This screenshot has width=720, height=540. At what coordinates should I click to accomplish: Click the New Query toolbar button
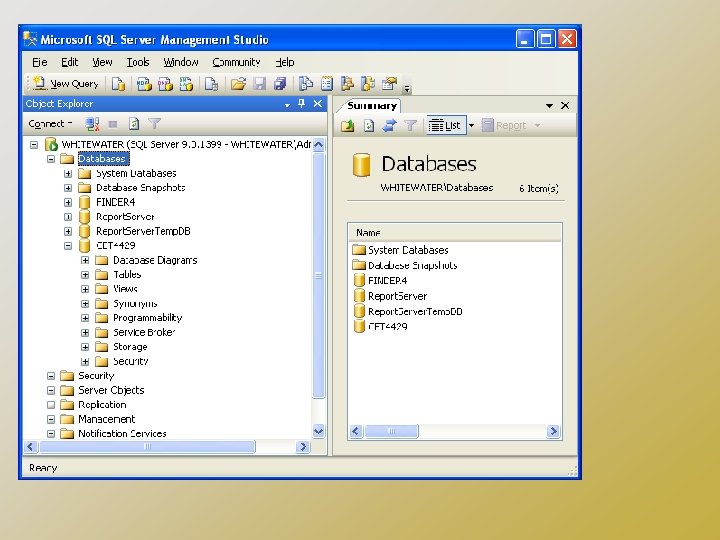pos(66,84)
